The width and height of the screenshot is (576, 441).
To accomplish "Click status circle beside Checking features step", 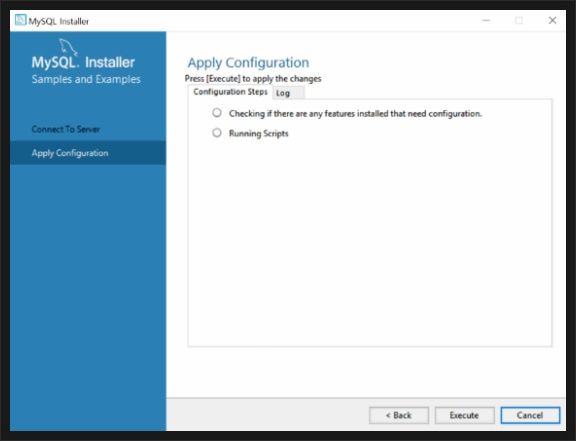I will pyautogui.click(x=217, y=112).
